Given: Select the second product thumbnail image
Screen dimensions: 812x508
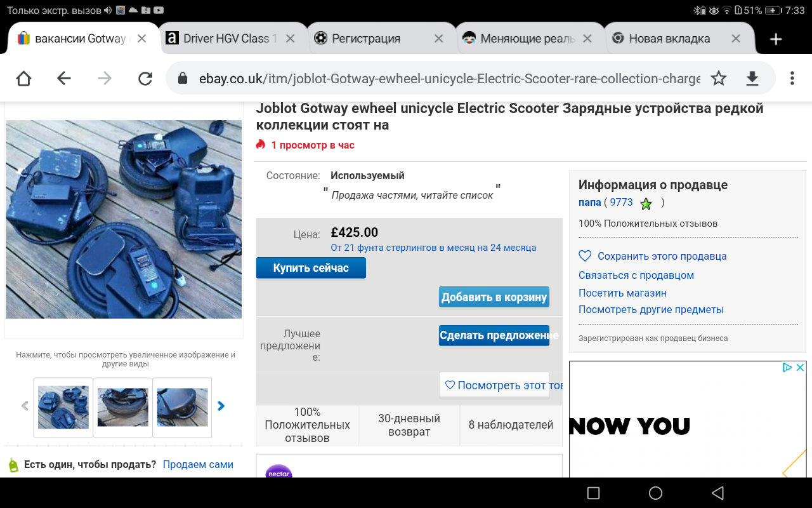Looking at the screenshot, I should coord(123,407).
